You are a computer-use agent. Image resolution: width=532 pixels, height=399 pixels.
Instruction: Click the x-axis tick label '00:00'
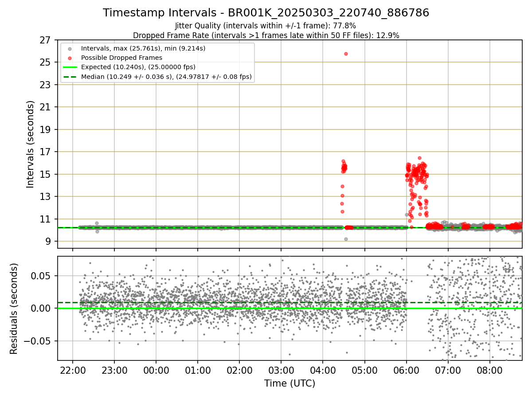pyautogui.click(x=156, y=370)
